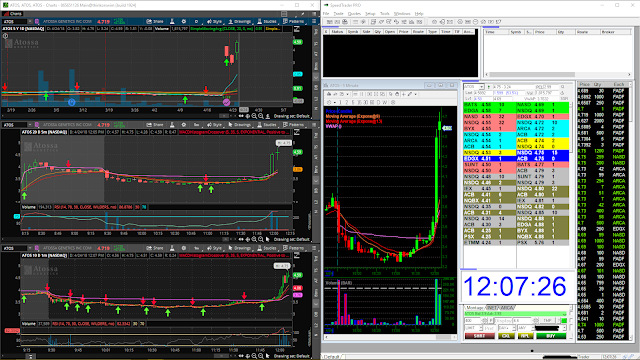Open the 1m timeframe dropdown on the bottom chart
The height and width of the screenshot is (360, 640).
point(196,248)
